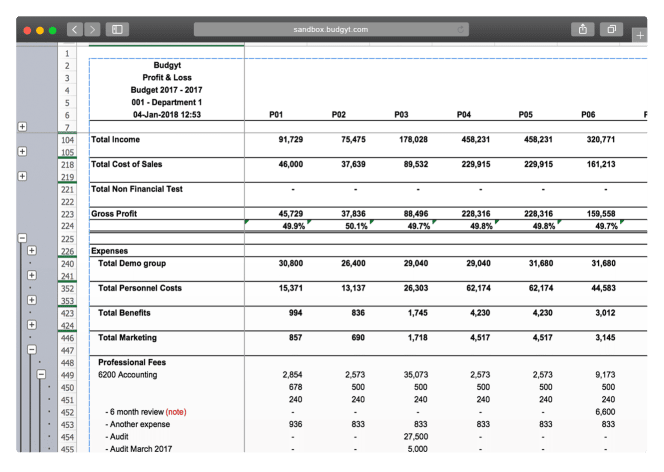The width and height of the screenshot is (664, 472).
Task: Expand the outline group at row 7
Action: pyautogui.click(x=22, y=127)
